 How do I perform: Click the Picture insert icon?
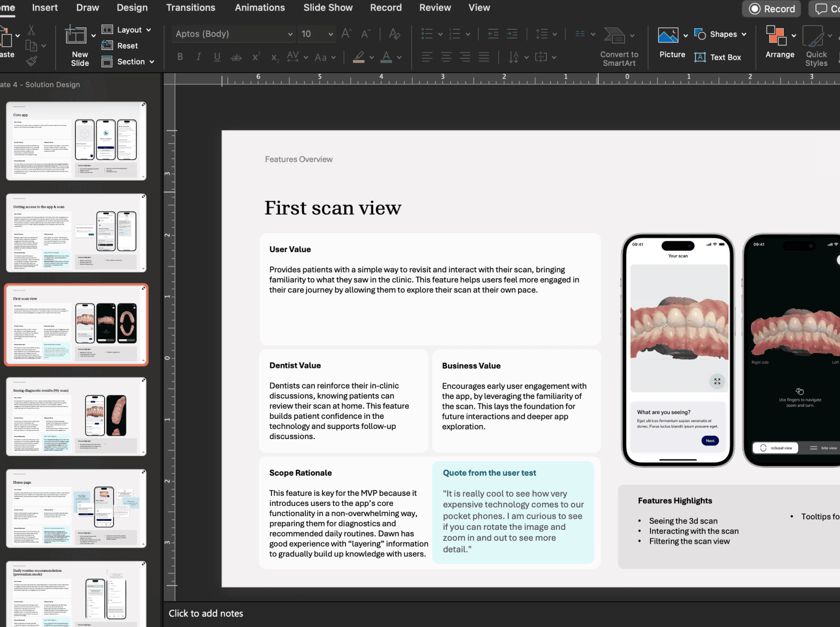667,36
